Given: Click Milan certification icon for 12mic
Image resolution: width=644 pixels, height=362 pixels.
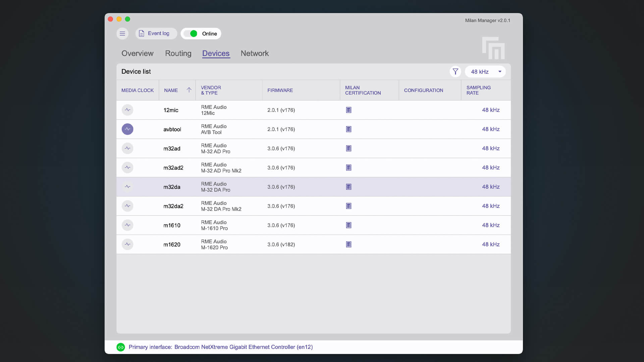Looking at the screenshot, I should tap(348, 110).
